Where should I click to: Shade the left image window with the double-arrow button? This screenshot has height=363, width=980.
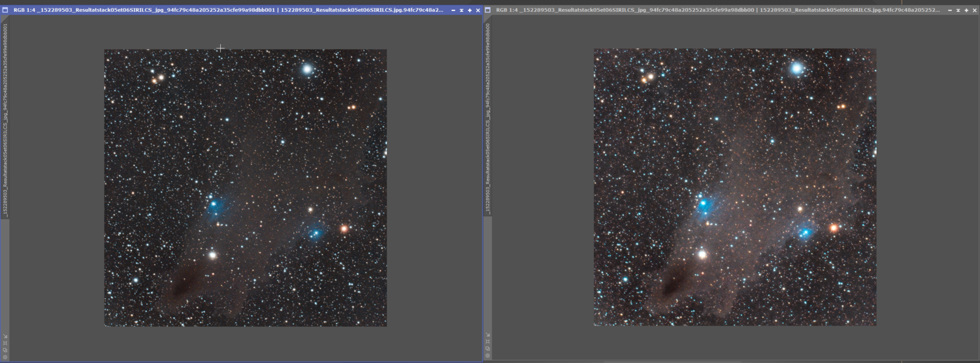click(461, 10)
